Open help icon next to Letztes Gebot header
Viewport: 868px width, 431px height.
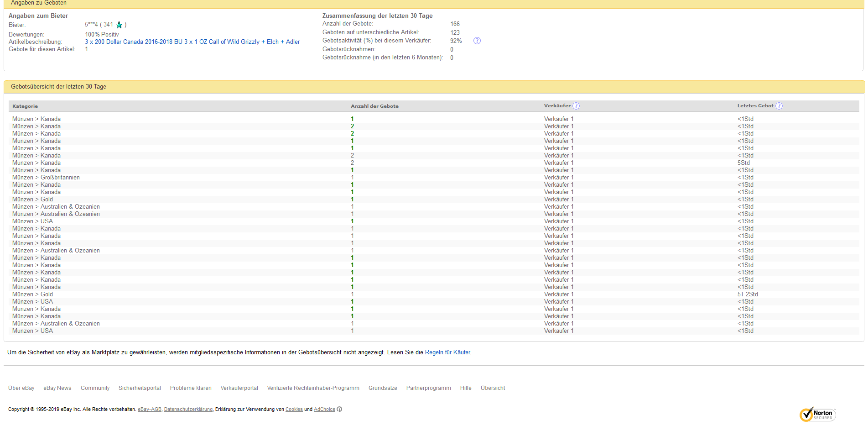779,106
